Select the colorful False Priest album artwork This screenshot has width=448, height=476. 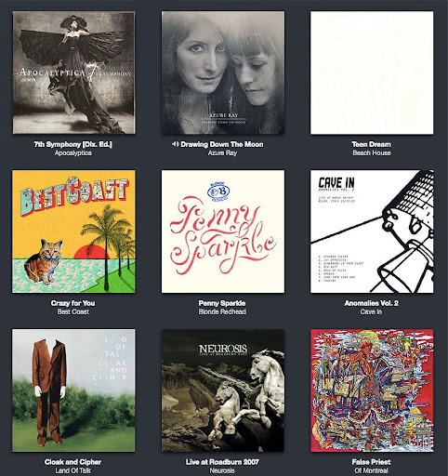(x=372, y=390)
